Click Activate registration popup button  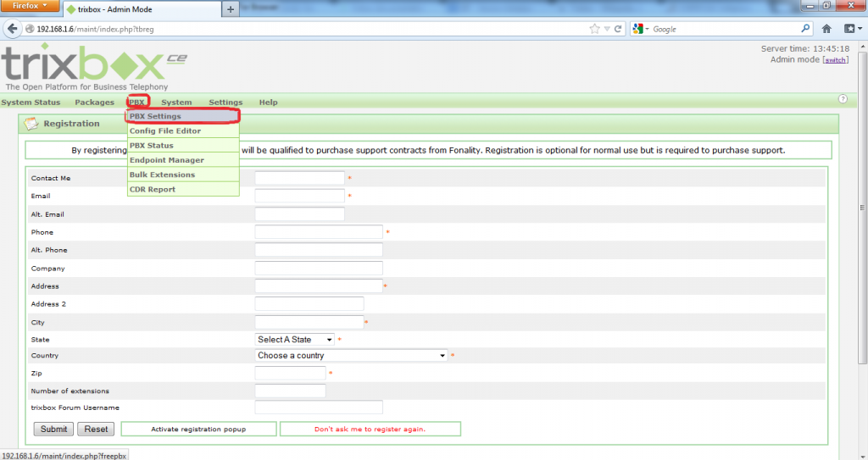pos(198,429)
